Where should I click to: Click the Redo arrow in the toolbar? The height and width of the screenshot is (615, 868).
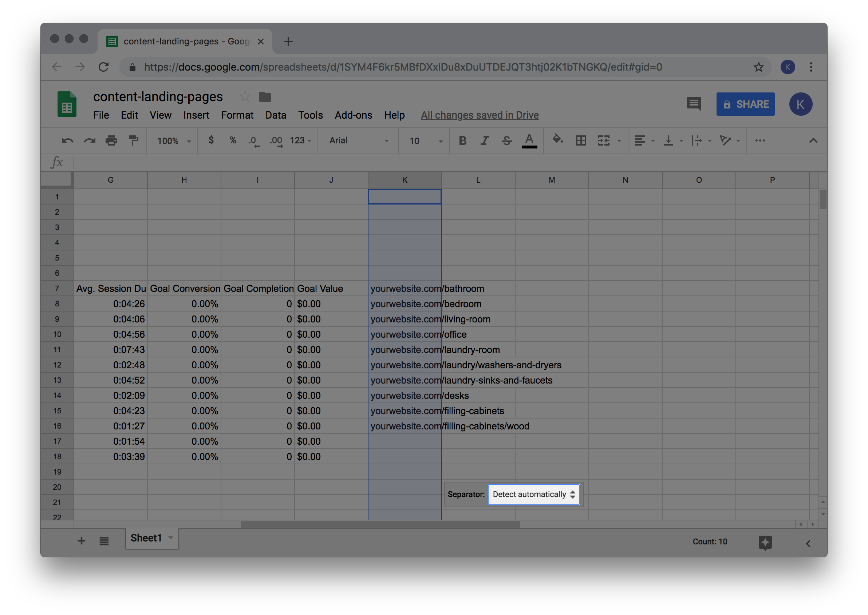tap(90, 141)
